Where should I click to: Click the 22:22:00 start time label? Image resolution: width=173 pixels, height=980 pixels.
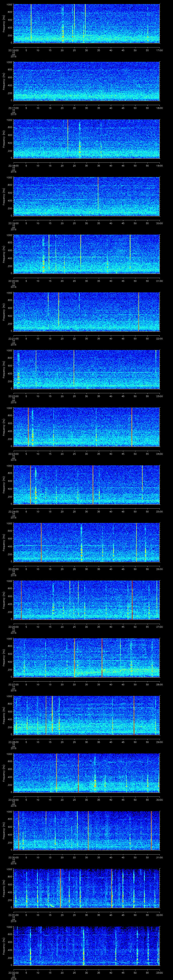pyautogui.click(x=14, y=396)
